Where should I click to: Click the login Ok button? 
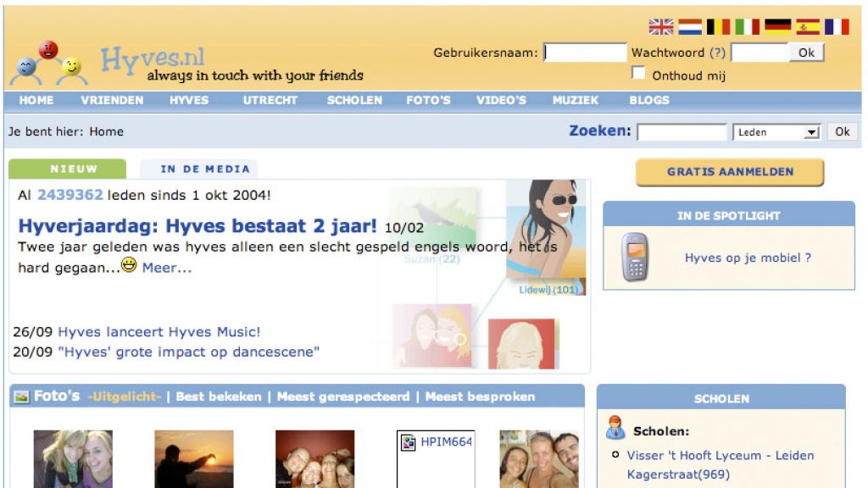tap(806, 53)
